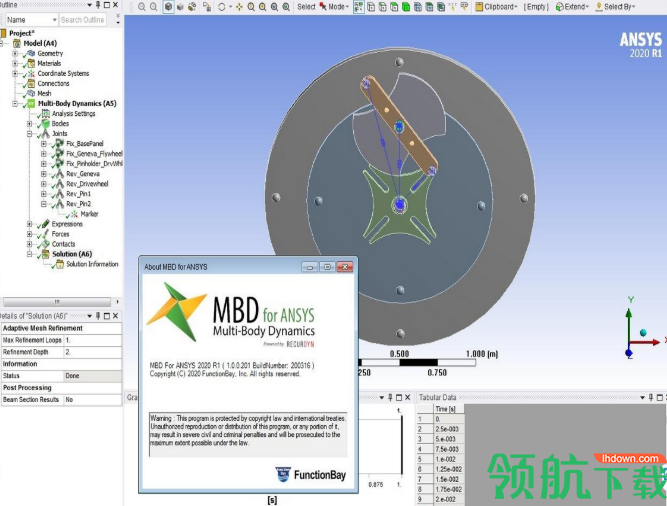Screen dimensions: 667x506
Task: Choose the Body selection filter icon
Action: coord(406,7)
